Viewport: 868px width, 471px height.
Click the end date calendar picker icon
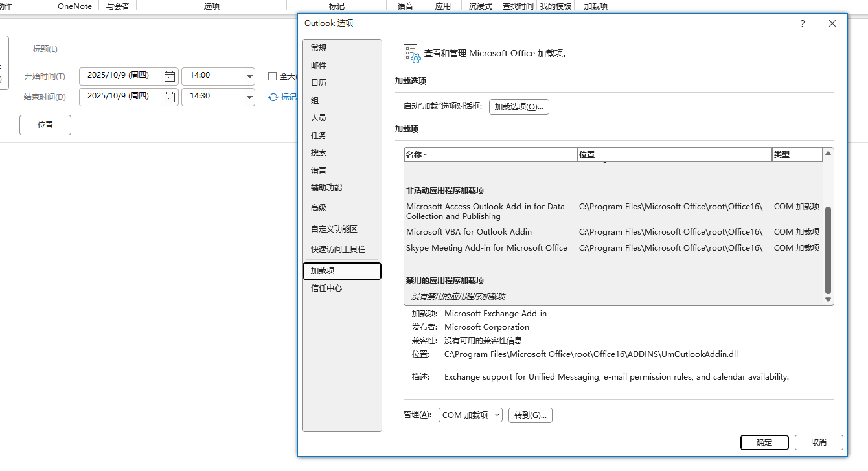(170, 97)
